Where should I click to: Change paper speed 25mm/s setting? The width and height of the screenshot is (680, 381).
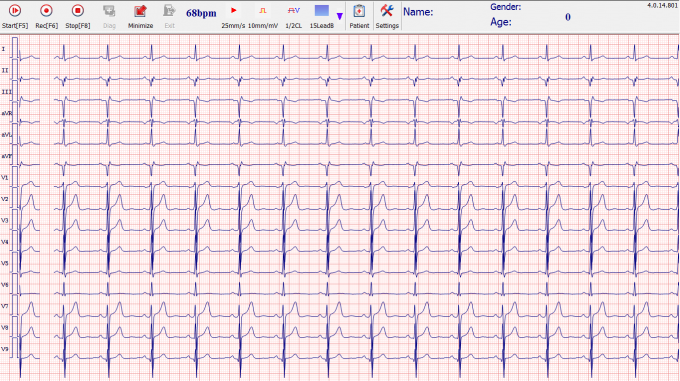click(x=233, y=16)
